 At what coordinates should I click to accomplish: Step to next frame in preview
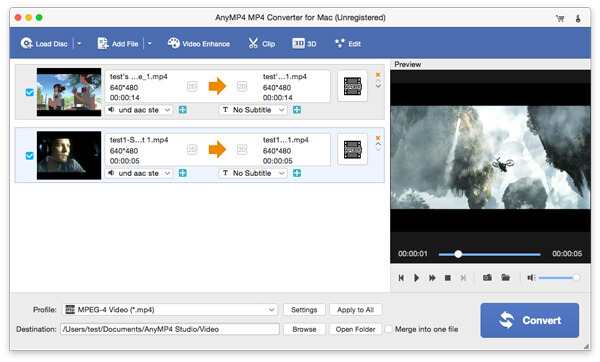tap(463, 278)
